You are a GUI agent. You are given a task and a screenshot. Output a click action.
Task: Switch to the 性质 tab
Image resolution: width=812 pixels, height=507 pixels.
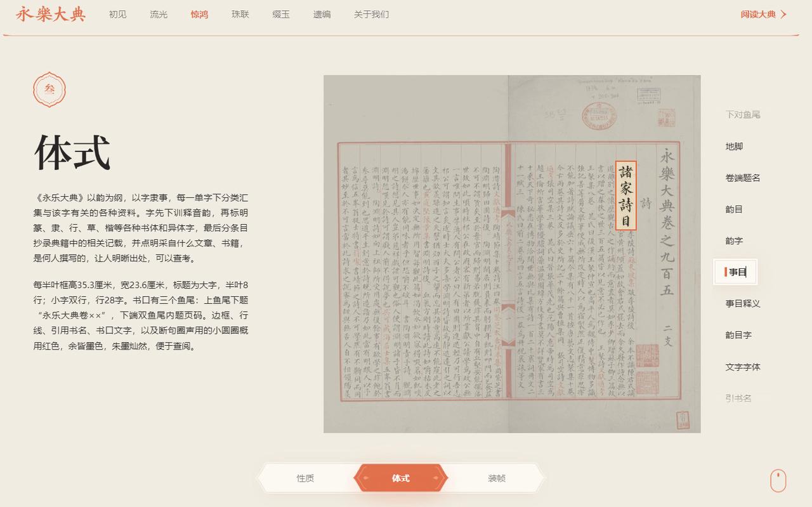[x=305, y=478]
